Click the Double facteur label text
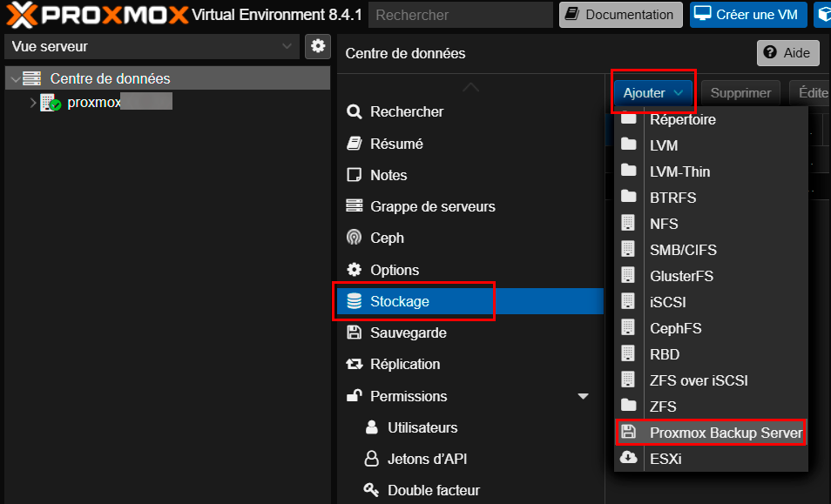Image resolution: width=831 pixels, height=504 pixels. pos(434,490)
